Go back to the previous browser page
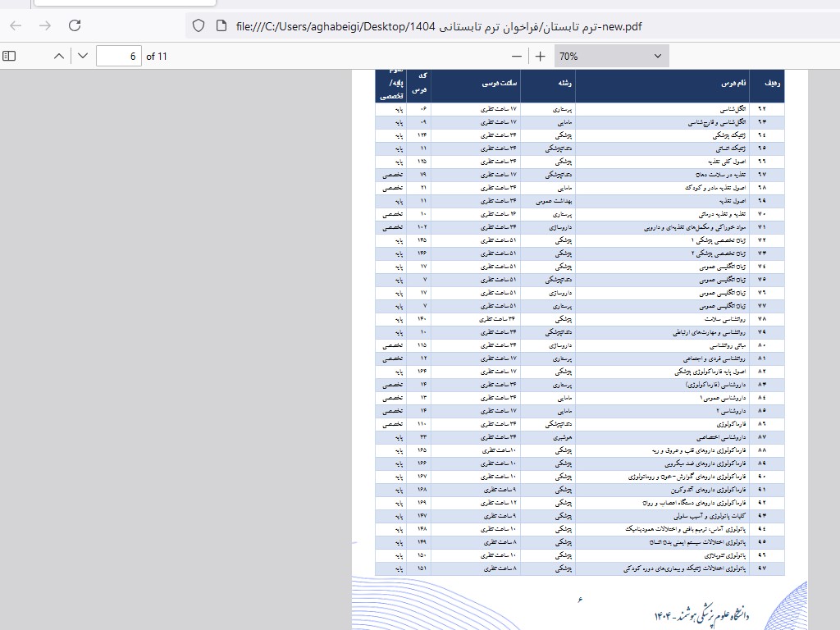The width and height of the screenshot is (840, 630). 16,25
